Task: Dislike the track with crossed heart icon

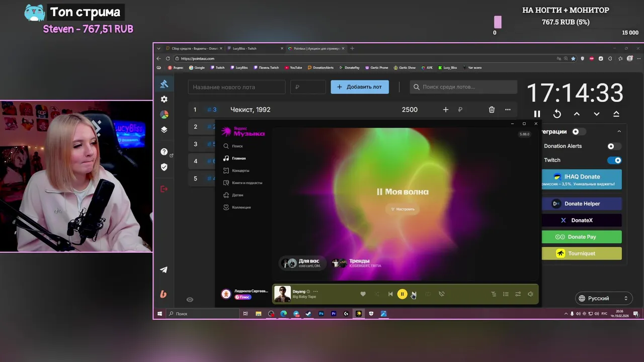Action: click(x=441, y=294)
